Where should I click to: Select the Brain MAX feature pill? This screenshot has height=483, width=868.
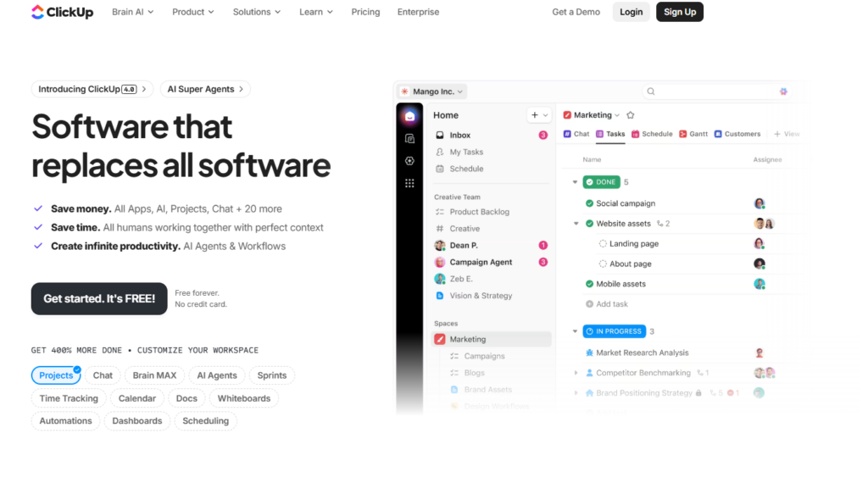pos(154,375)
